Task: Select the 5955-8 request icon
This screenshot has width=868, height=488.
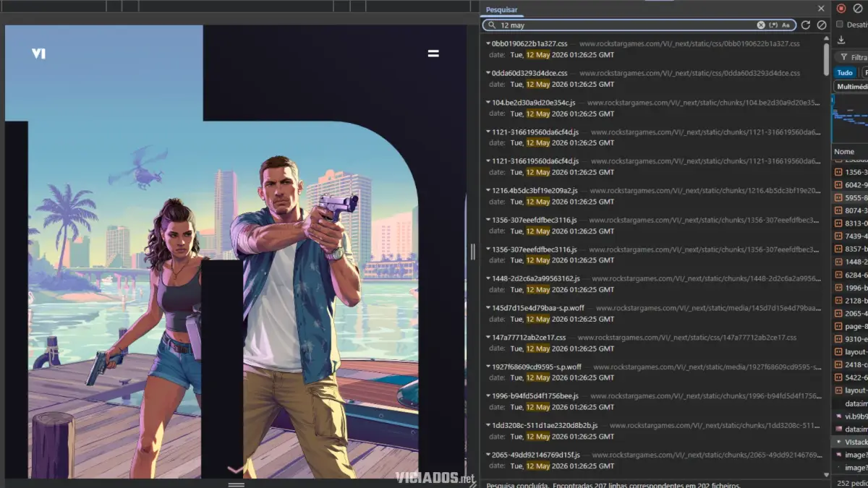Action: pyautogui.click(x=838, y=197)
